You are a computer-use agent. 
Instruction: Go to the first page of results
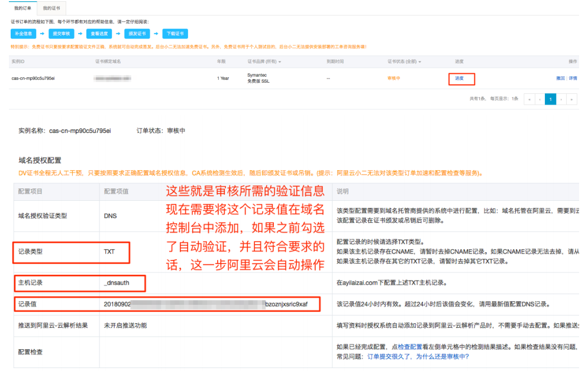point(529,99)
